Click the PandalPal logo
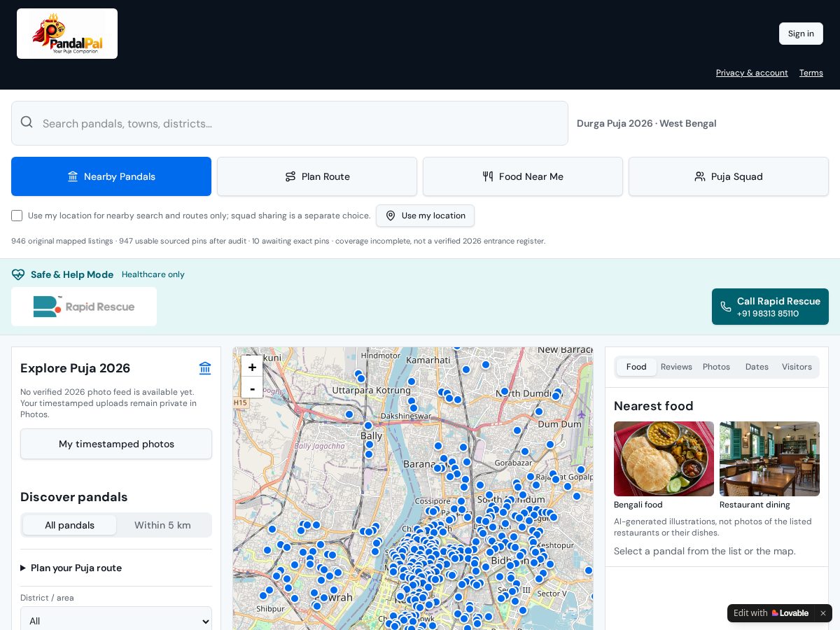This screenshot has width=840, height=630. click(67, 34)
